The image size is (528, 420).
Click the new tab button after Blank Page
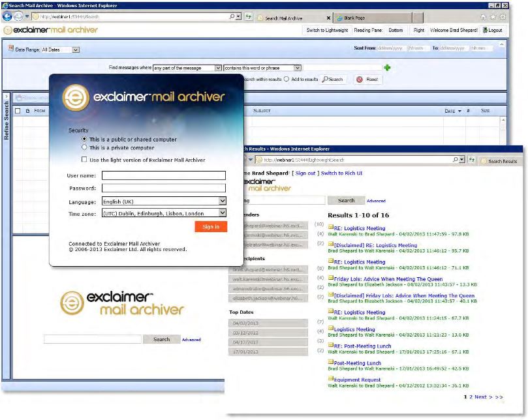click(418, 18)
